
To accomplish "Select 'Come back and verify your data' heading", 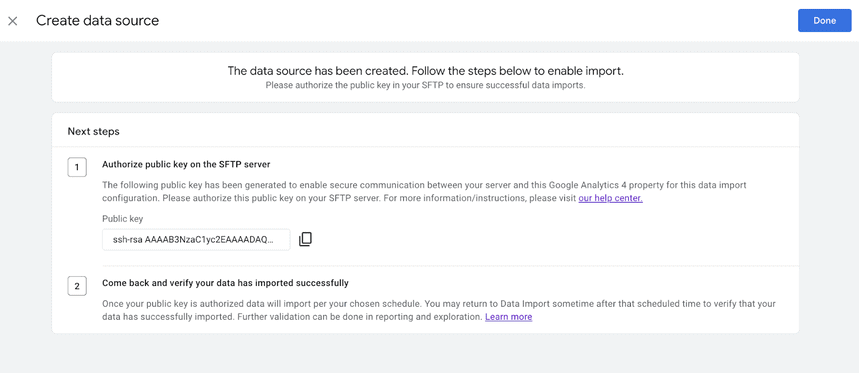I will (225, 283).
